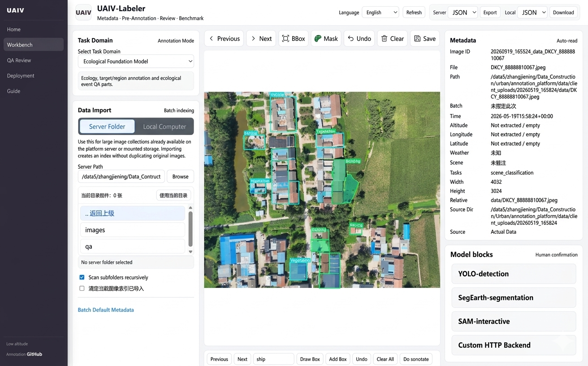Focus the Server Path input field
The width and height of the screenshot is (588, 366).
tap(121, 176)
